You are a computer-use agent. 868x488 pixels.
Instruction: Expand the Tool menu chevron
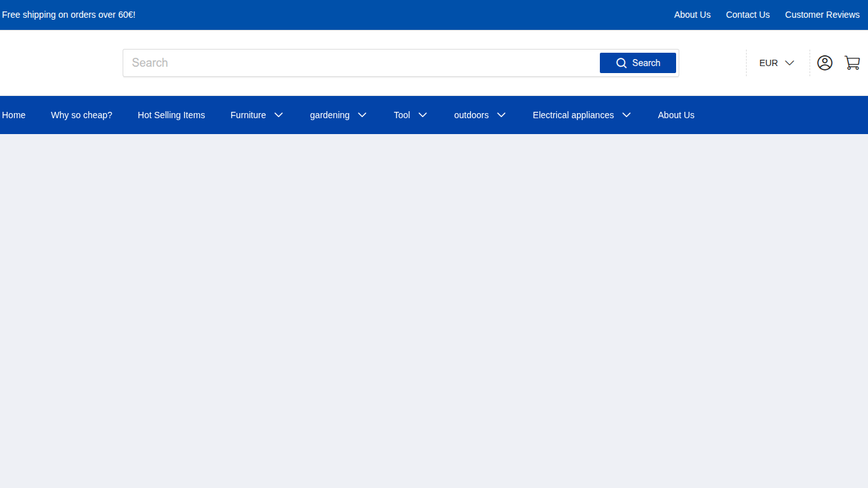[423, 115]
